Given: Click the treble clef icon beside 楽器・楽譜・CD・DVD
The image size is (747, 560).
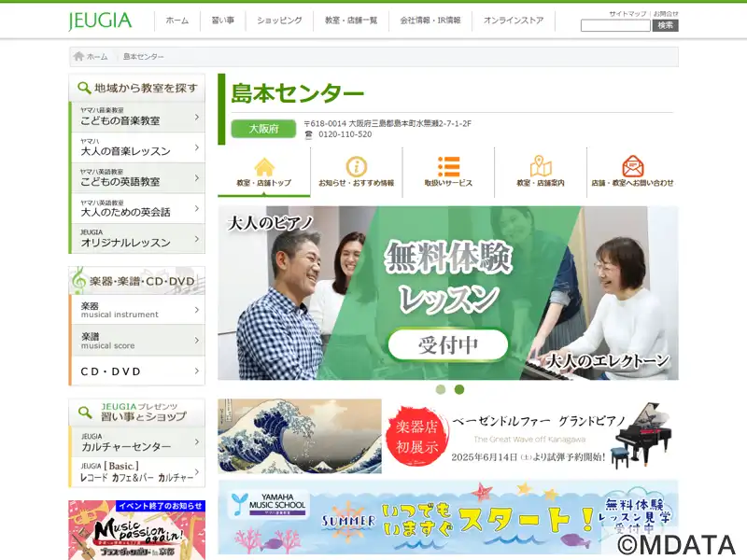Looking at the screenshot, I should click(x=78, y=281).
